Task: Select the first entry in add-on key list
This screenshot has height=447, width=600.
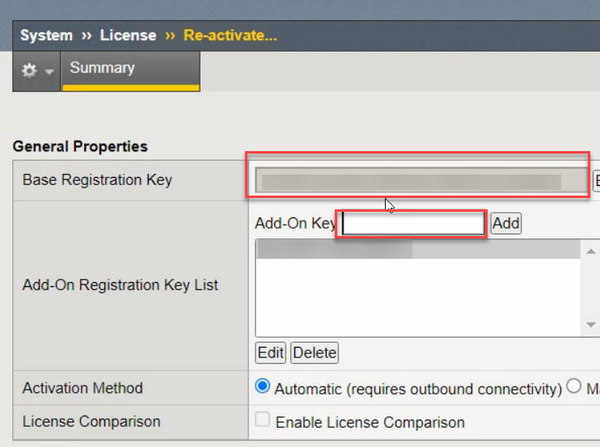Action: (x=418, y=249)
